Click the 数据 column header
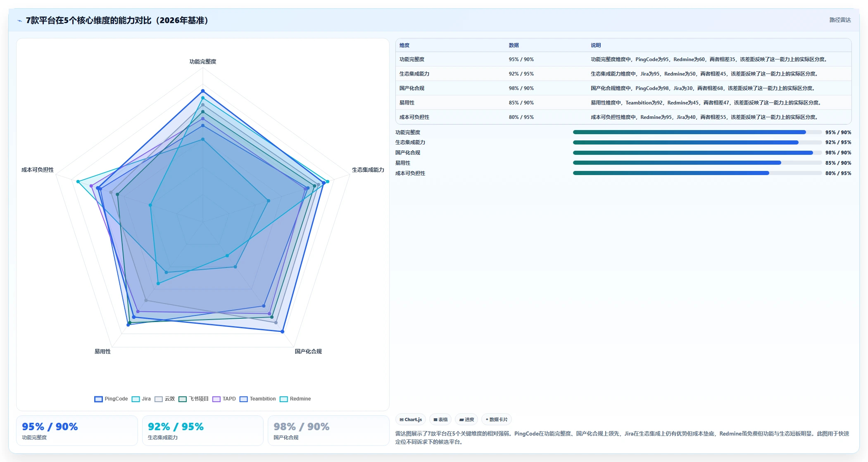This screenshot has width=868, height=462. tap(514, 45)
